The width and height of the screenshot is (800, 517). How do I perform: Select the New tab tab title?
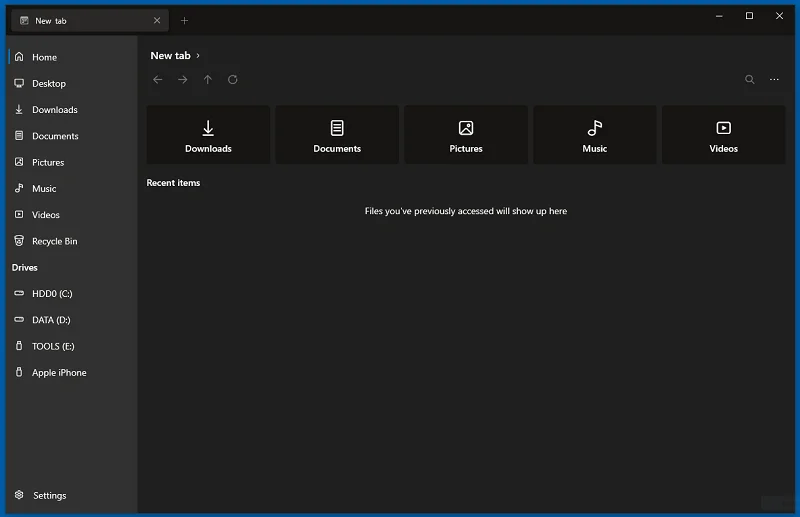click(51, 21)
